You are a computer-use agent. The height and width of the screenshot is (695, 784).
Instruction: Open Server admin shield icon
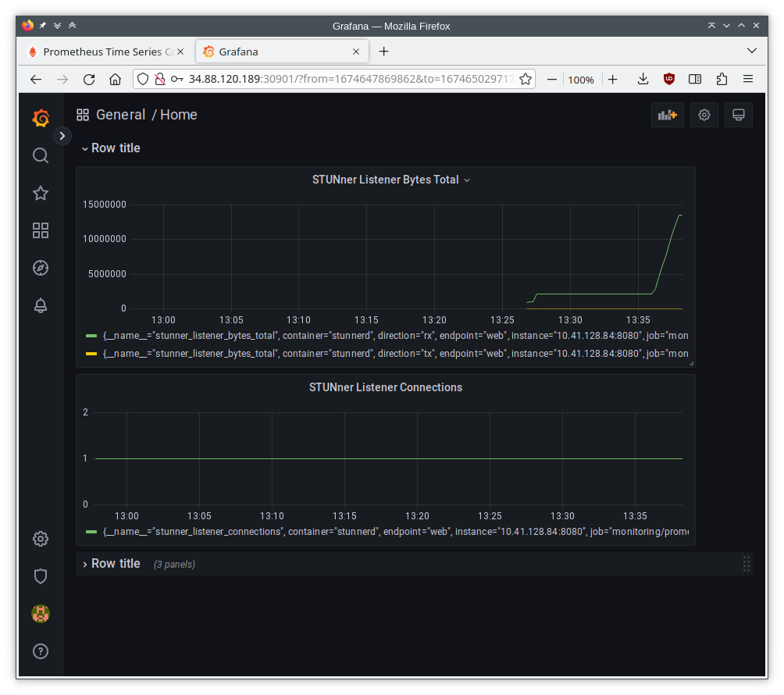41,576
